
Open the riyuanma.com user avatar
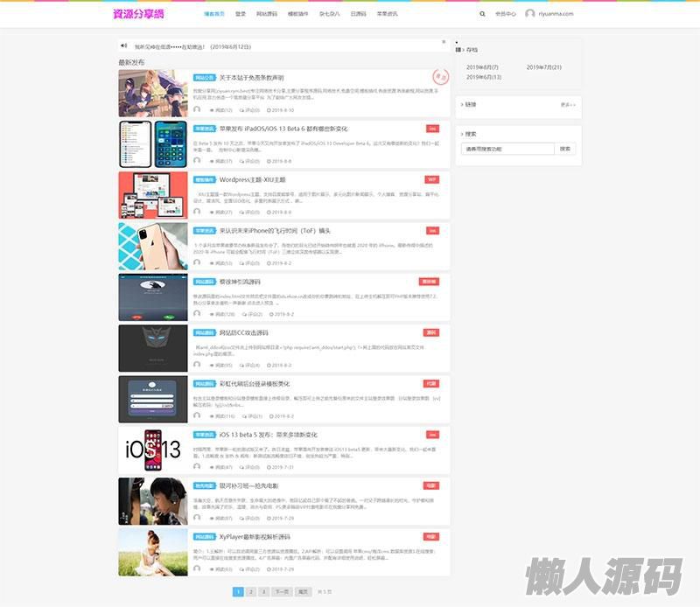pyautogui.click(x=530, y=14)
